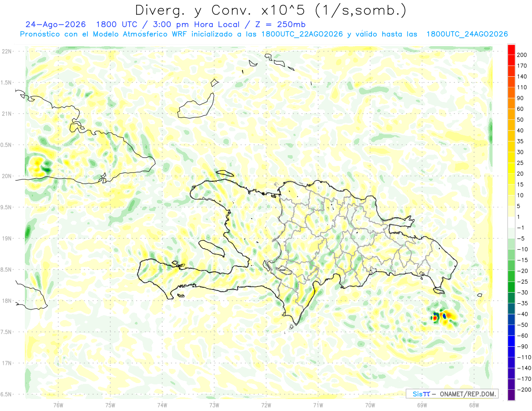This screenshot has width=532, height=411.
Task: Click the initialization time "1800UTC_22AGO2026"
Action: point(302,34)
